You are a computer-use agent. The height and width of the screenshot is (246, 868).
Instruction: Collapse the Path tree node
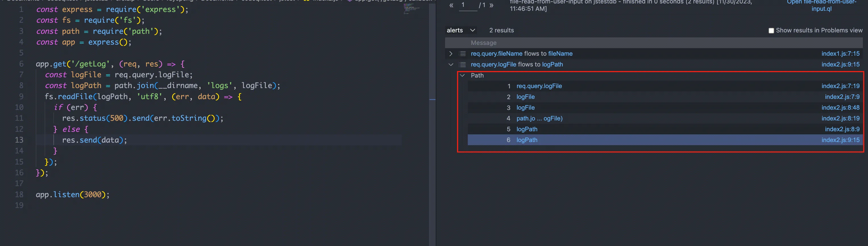463,76
